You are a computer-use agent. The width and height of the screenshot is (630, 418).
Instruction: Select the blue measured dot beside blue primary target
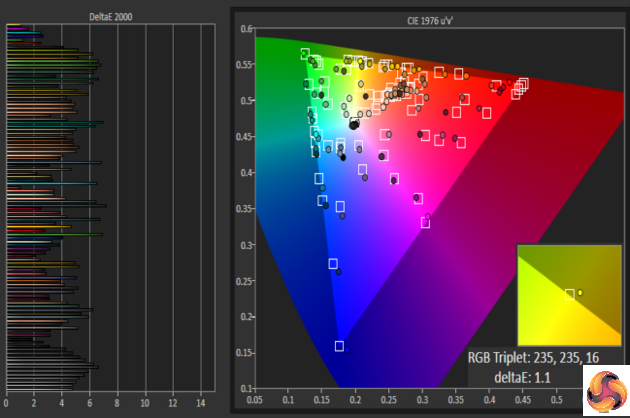(x=347, y=349)
